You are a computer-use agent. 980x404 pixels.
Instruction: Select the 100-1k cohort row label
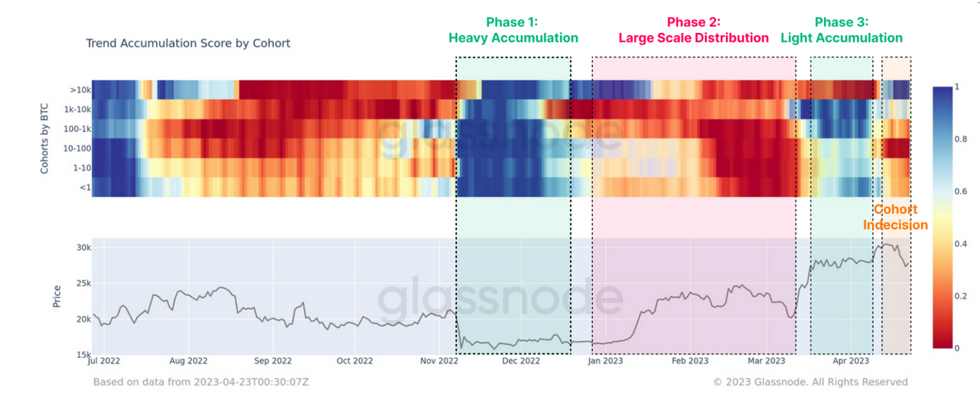point(77,129)
